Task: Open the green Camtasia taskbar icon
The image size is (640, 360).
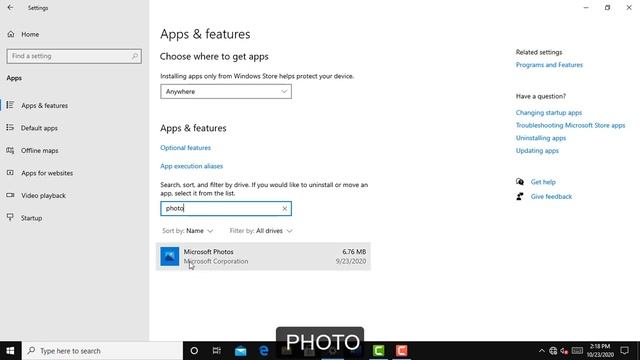Action: (378, 351)
